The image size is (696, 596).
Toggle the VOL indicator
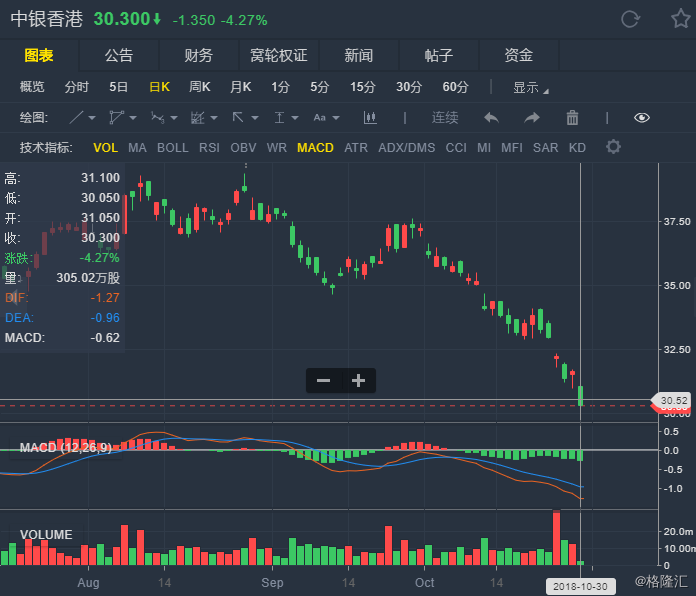(x=105, y=148)
